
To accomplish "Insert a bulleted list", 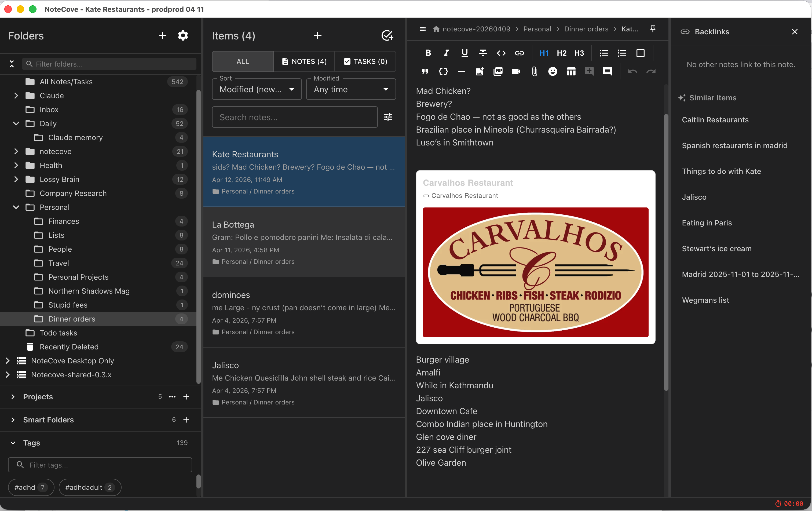I will tap(604, 53).
